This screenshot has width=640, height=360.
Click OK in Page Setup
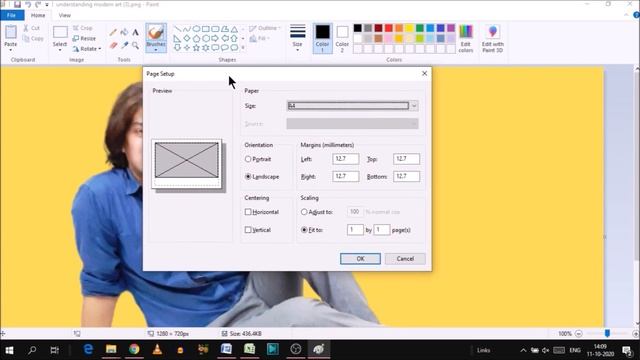pos(360,259)
